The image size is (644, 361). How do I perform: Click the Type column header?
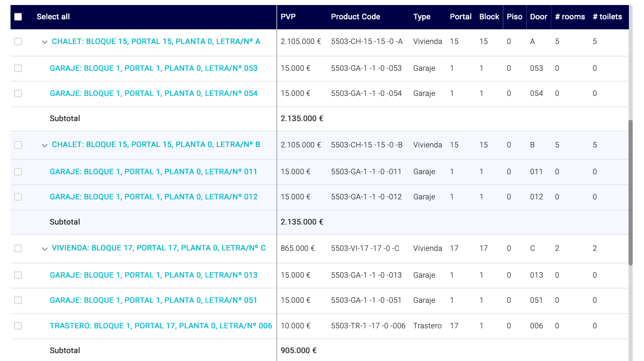click(x=422, y=17)
